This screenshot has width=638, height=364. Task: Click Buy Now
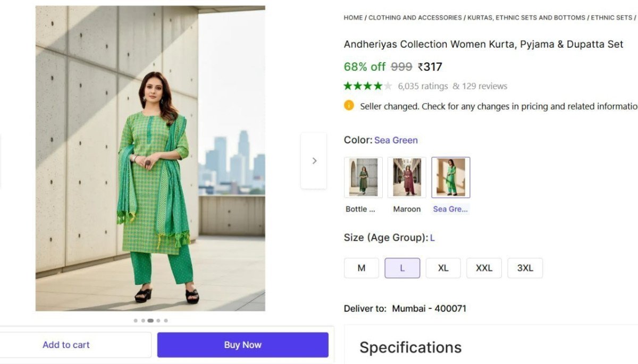(x=242, y=344)
